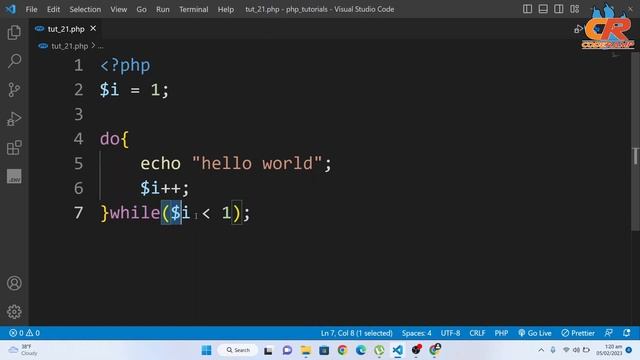Open File Explorer on the taskbar
Image resolution: width=640 pixels, height=360 pixels.
click(x=305, y=350)
